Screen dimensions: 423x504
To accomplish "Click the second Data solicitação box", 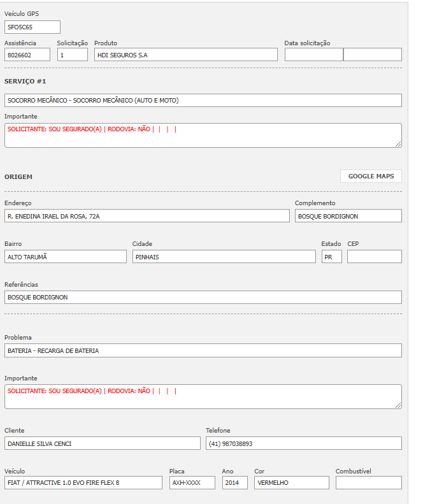I will click(x=372, y=55).
